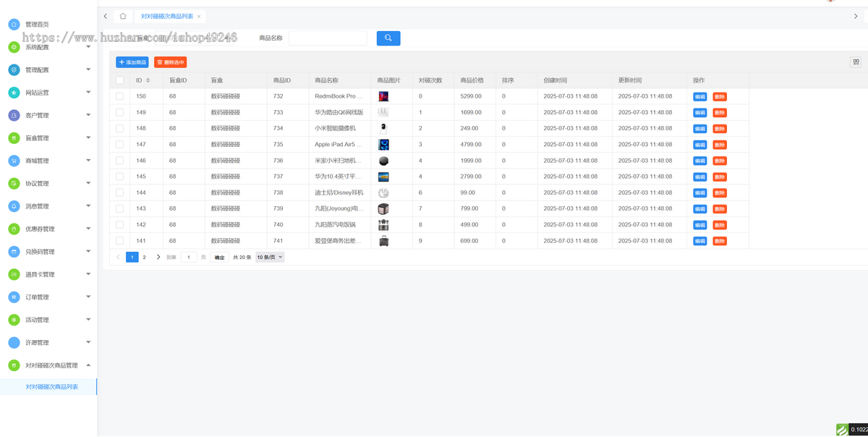
Task: Click the 管理配置 shield icon
Action: point(14,69)
